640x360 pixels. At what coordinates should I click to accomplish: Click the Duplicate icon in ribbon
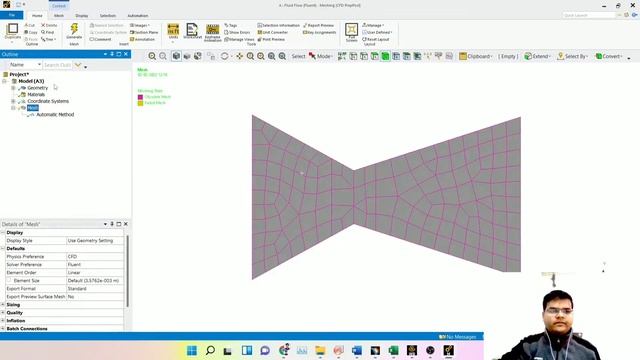(x=12, y=29)
